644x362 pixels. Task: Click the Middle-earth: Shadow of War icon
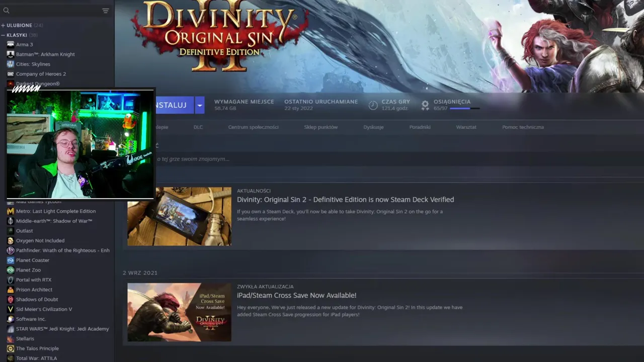pyautogui.click(x=11, y=221)
